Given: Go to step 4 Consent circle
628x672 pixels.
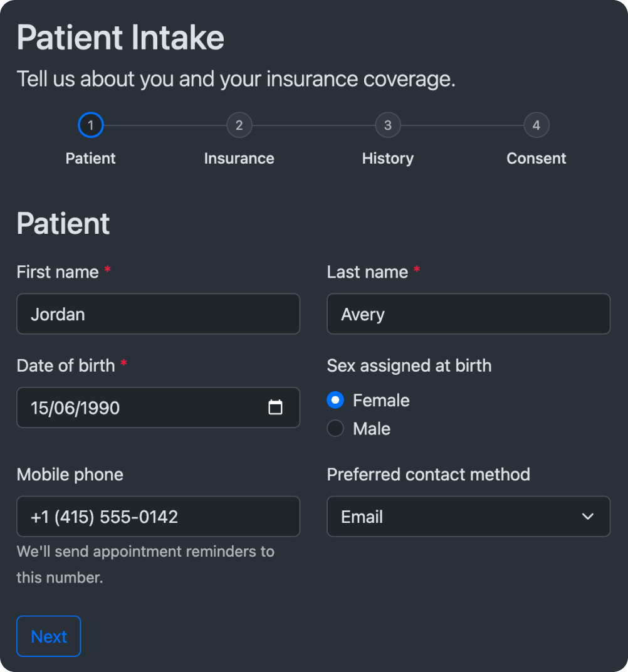Looking at the screenshot, I should click(x=536, y=125).
